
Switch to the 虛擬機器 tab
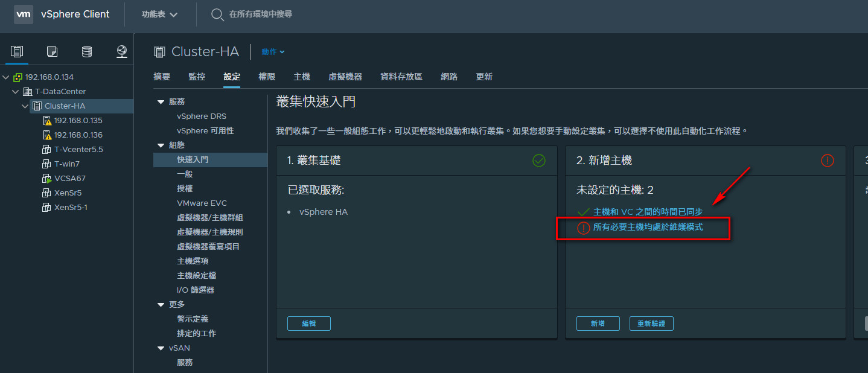pyautogui.click(x=345, y=77)
